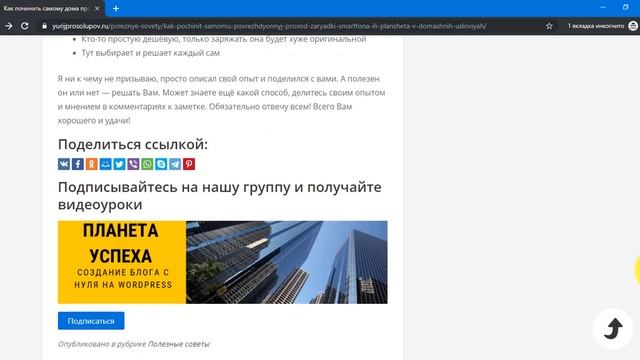Open the incognito profile indicator
Viewport: 640px width, 360px height.
coord(602,26)
